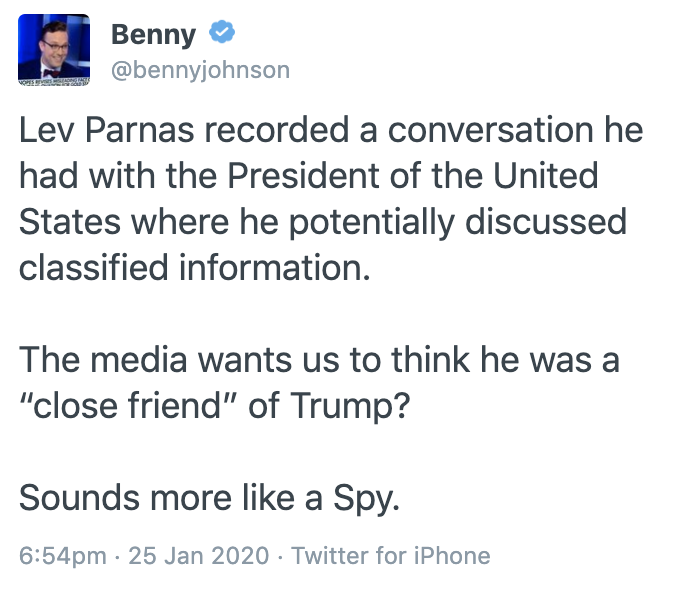
Task: Select the text "classified information."
Action: tap(195, 268)
